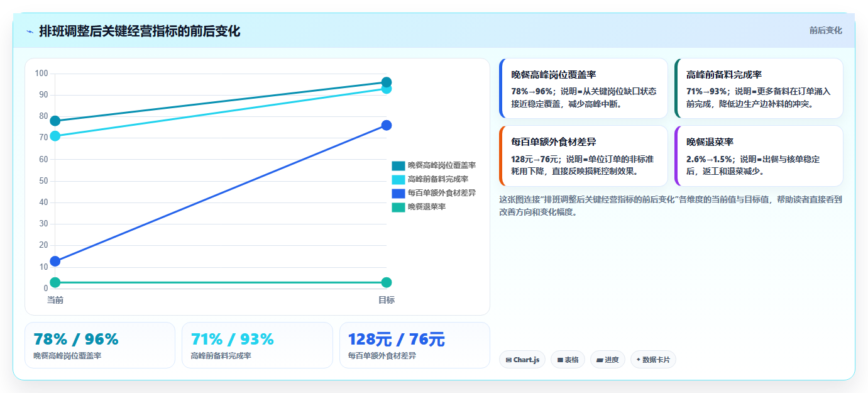868x393 pixels.
Task: Select the Chart.js tag chip
Action: coord(522,360)
